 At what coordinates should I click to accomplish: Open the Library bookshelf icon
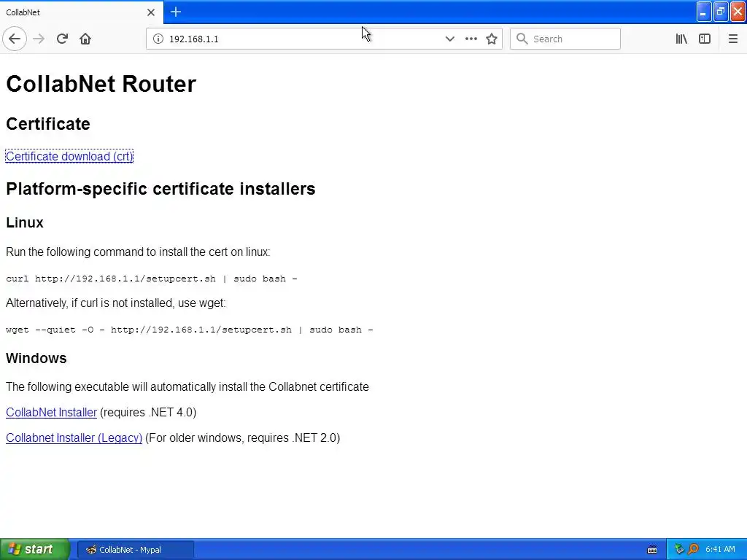pyautogui.click(x=681, y=39)
